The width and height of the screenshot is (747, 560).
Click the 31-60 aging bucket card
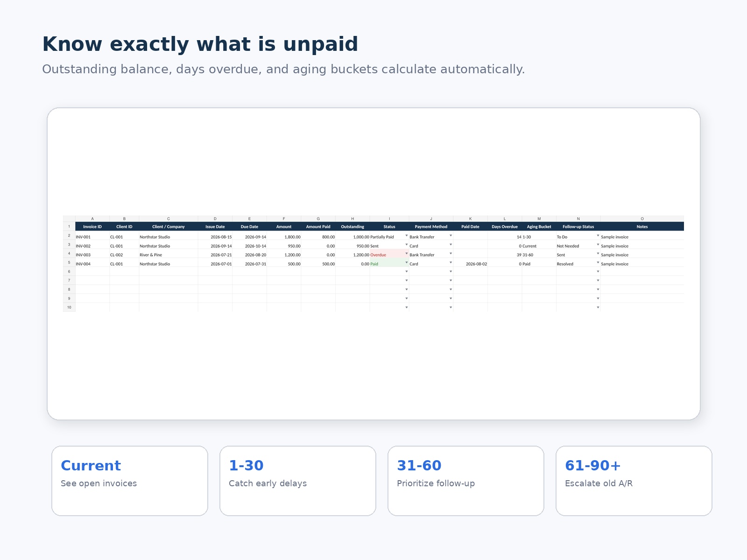click(466, 481)
